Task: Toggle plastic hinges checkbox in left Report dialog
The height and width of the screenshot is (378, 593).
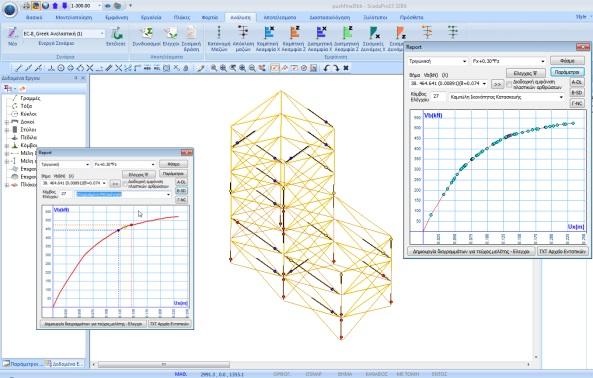Action: pyautogui.click(x=125, y=184)
